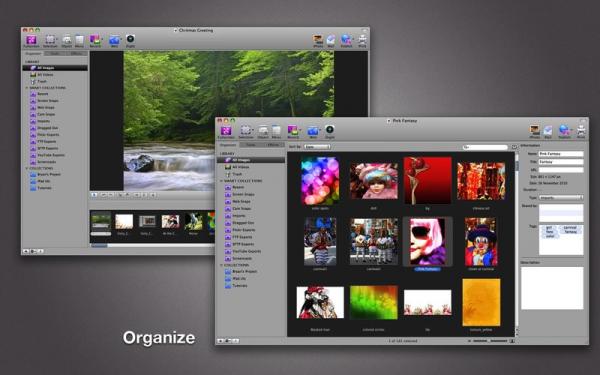
Task: Open Record dropdown arrow in Pink Fantasy toolbar
Action: click(300, 130)
